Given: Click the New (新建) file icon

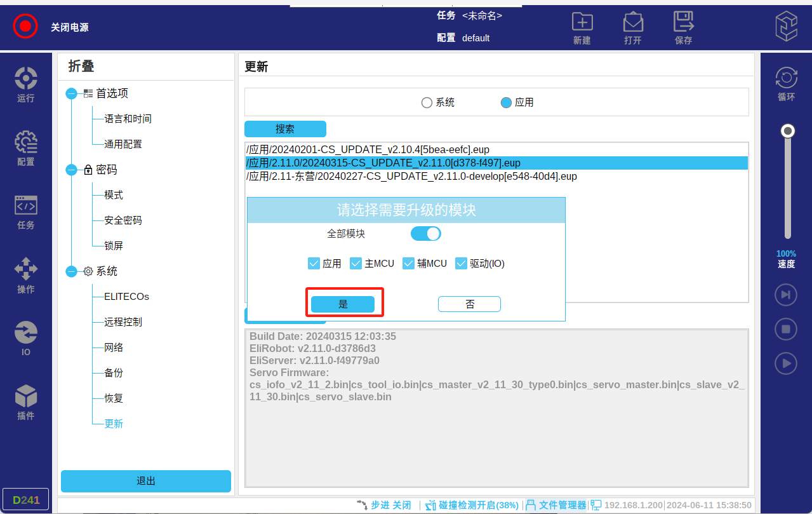Looking at the screenshot, I should (582, 28).
